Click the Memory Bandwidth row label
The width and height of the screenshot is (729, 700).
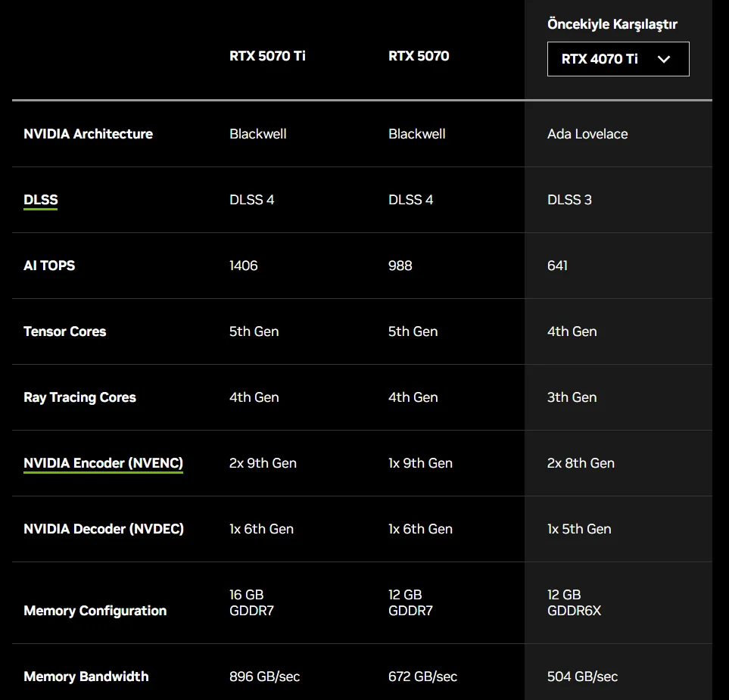pos(86,677)
